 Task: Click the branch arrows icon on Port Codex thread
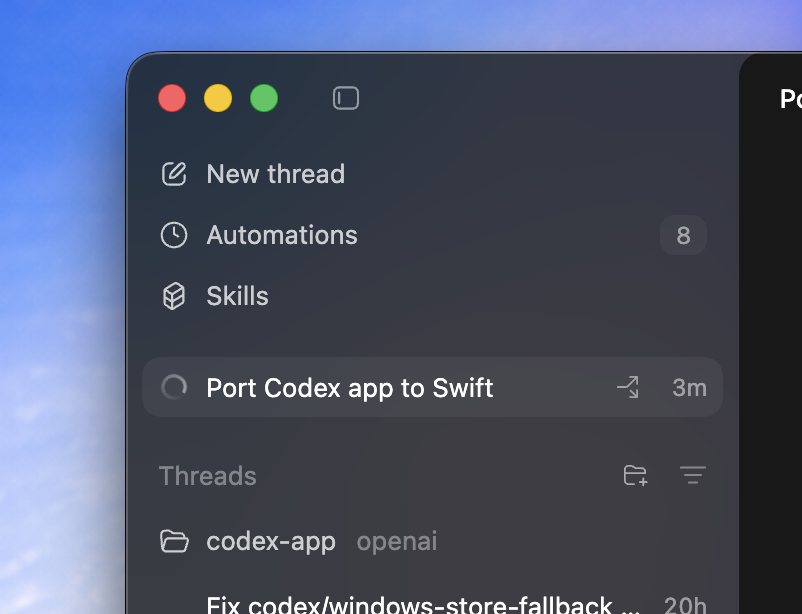coord(628,387)
